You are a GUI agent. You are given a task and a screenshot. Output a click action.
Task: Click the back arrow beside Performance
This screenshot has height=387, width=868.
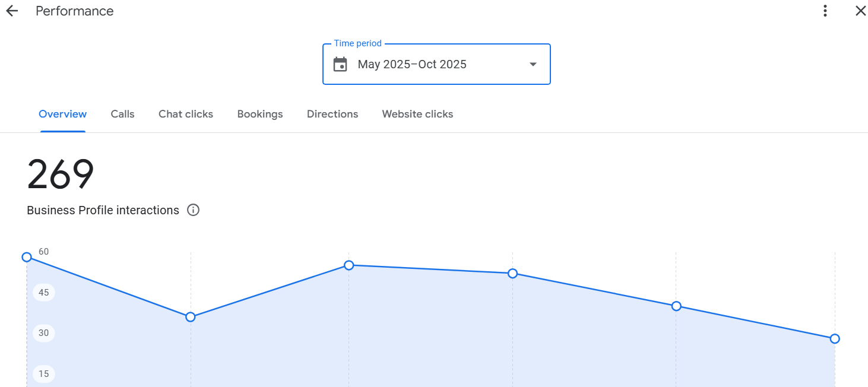point(12,11)
